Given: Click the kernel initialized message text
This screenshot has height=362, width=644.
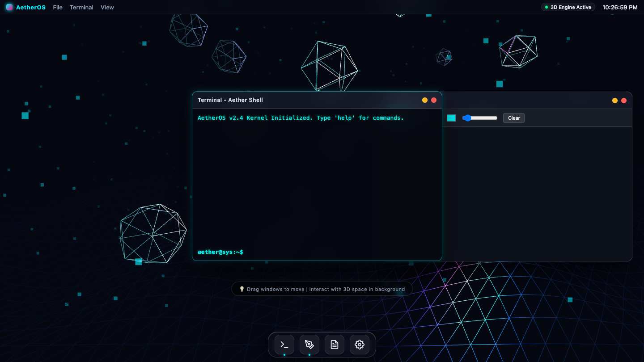Looking at the screenshot, I should click(x=301, y=118).
